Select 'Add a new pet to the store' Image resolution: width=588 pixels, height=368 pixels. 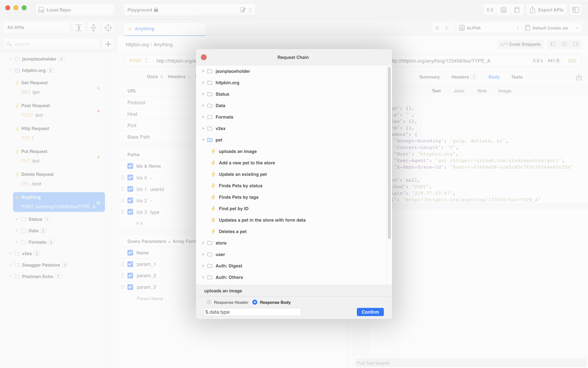coord(247,163)
